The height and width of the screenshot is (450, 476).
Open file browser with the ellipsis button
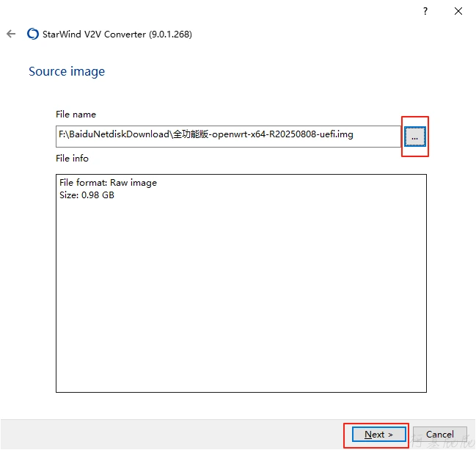coord(414,137)
